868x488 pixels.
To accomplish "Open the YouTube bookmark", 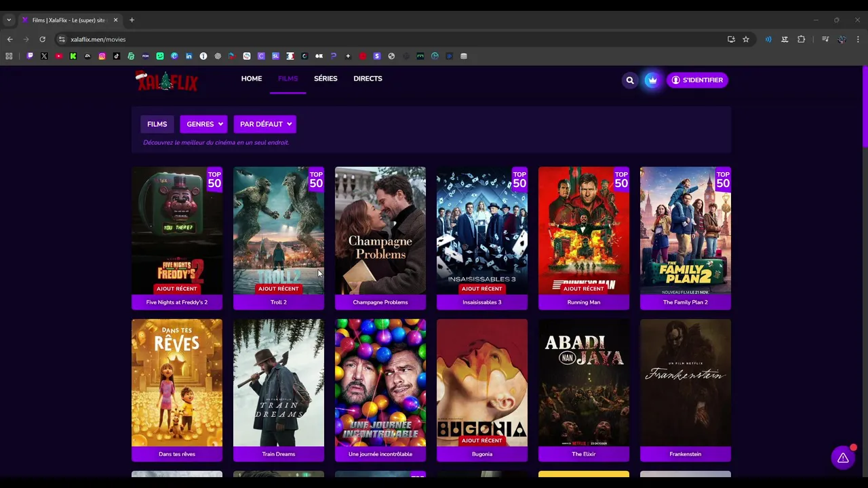I will pos(59,56).
